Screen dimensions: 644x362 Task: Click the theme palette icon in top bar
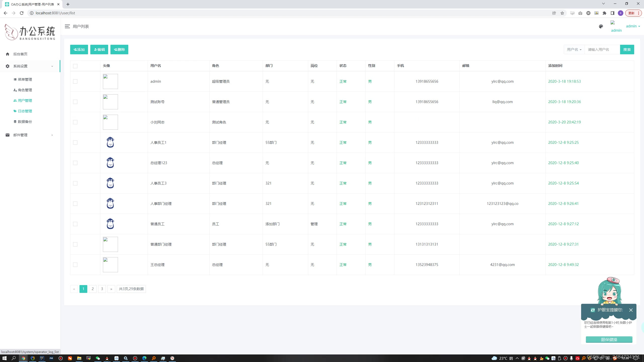pos(601,26)
